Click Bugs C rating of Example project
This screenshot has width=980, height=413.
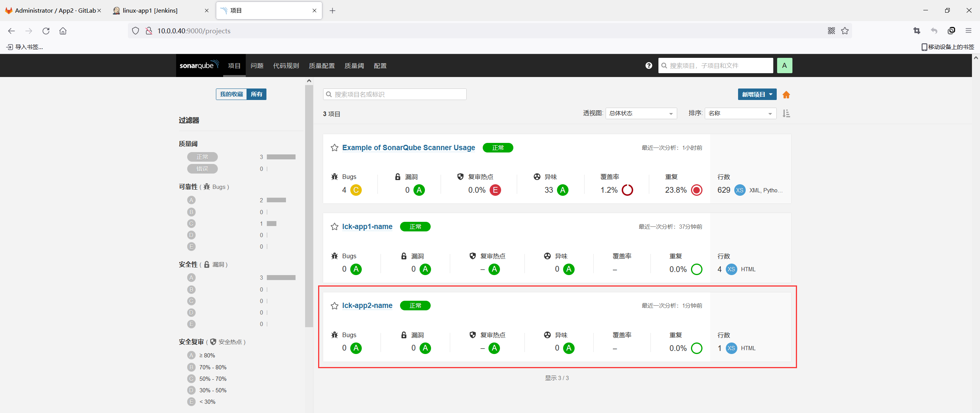tap(356, 190)
